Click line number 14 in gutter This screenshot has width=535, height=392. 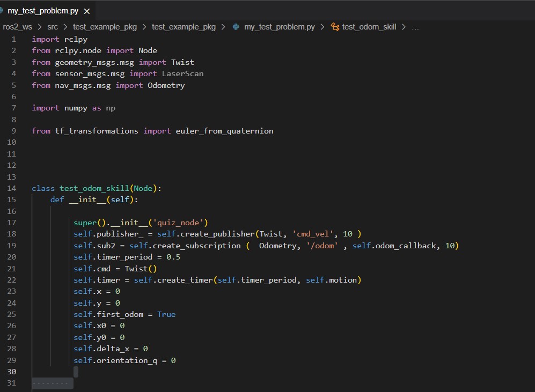coord(12,188)
